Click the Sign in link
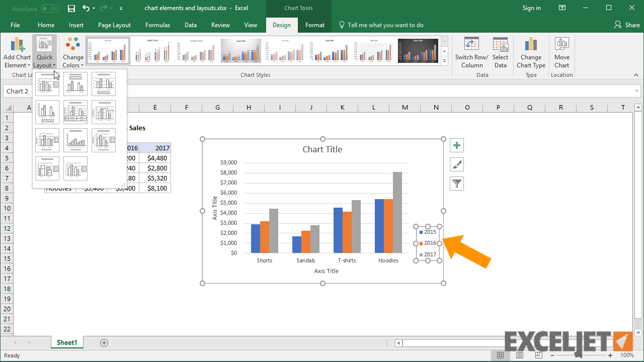 (x=531, y=8)
